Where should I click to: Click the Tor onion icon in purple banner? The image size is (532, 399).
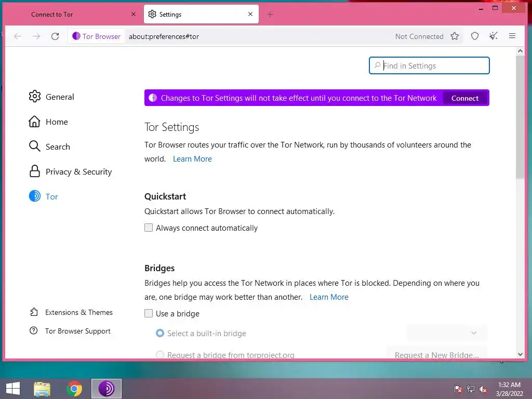coord(153,98)
